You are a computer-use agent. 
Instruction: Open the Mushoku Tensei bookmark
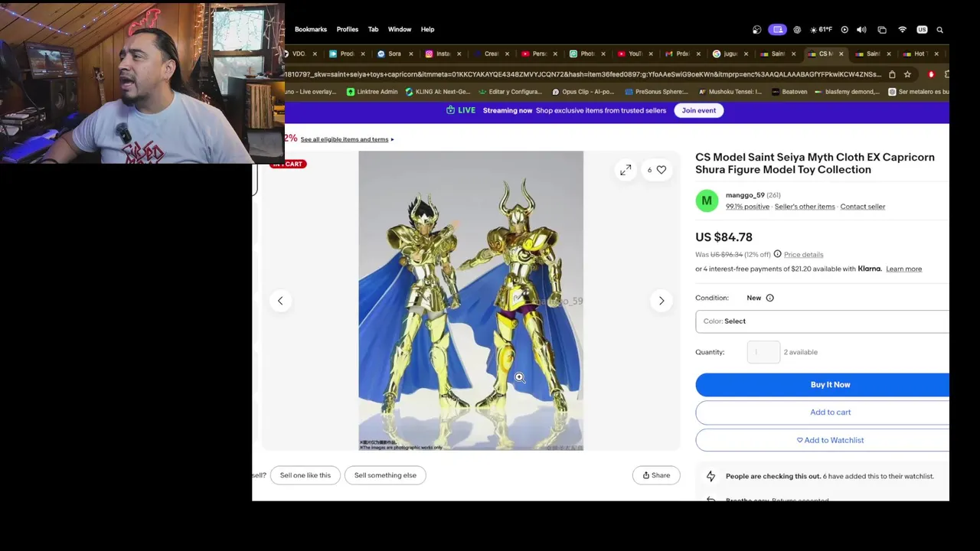point(729,92)
